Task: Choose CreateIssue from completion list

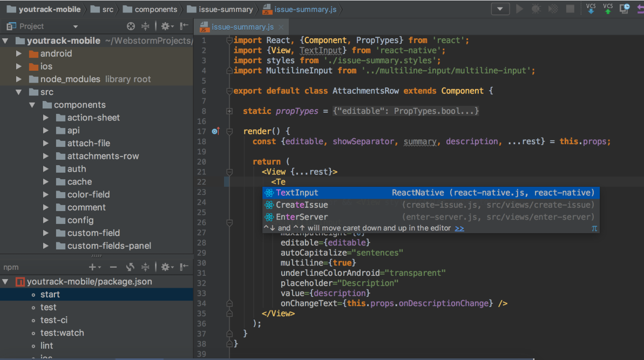Action: pos(431,205)
